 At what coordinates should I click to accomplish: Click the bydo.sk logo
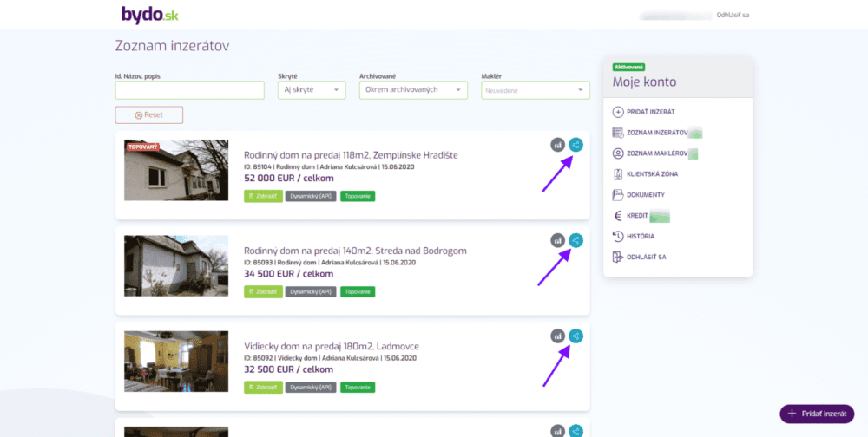click(x=149, y=15)
